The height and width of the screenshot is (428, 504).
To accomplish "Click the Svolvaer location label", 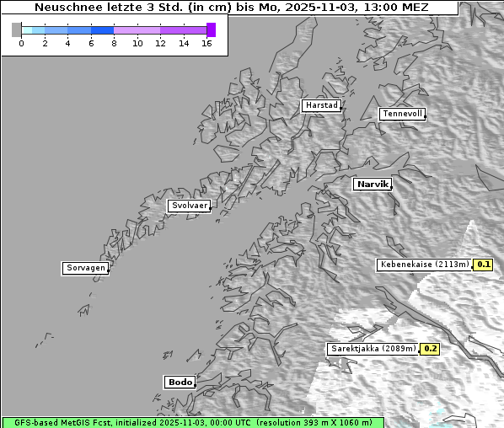I will pyautogui.click(x=190, y=206).
